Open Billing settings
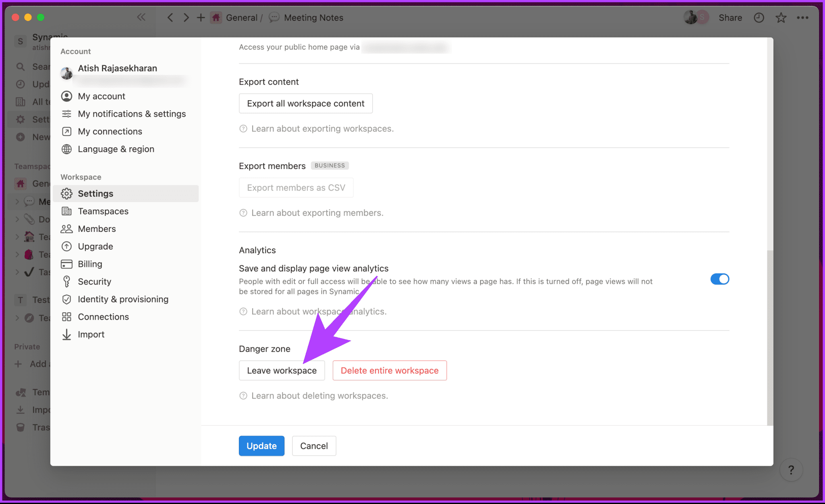The image size is (825, 504). (x=126, y=264)
